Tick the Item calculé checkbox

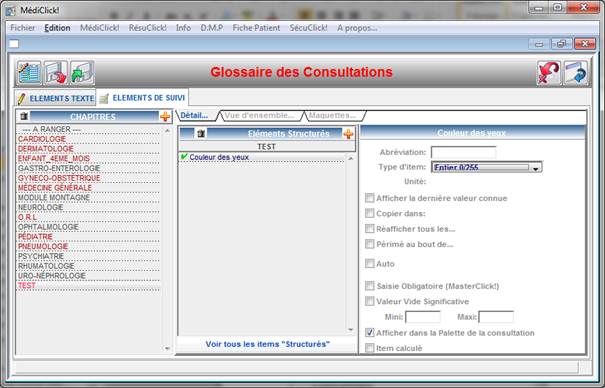click(370, 348)
